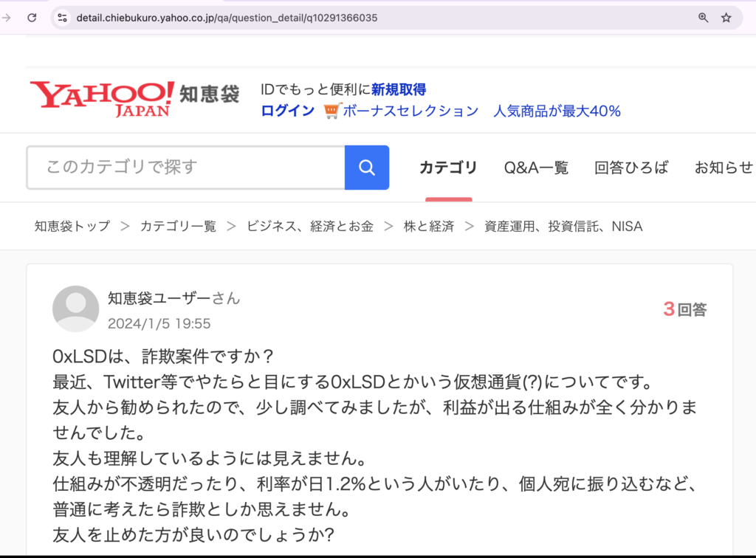
Task: Click the 知恵袋ユーザーさん username
Action: [173, 298]
